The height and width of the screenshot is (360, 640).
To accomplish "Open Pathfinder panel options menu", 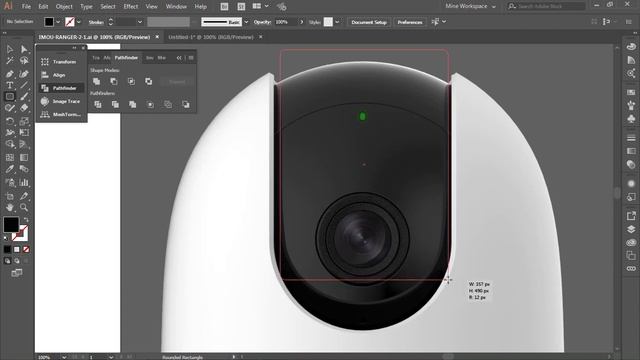I will tap(191, 58).
